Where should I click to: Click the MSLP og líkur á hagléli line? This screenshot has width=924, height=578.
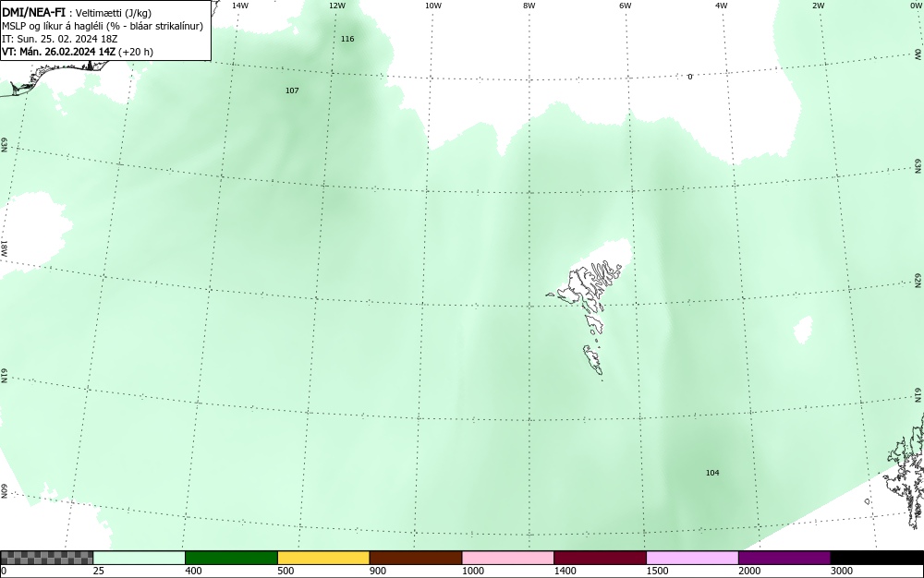(x=103, y=26)
